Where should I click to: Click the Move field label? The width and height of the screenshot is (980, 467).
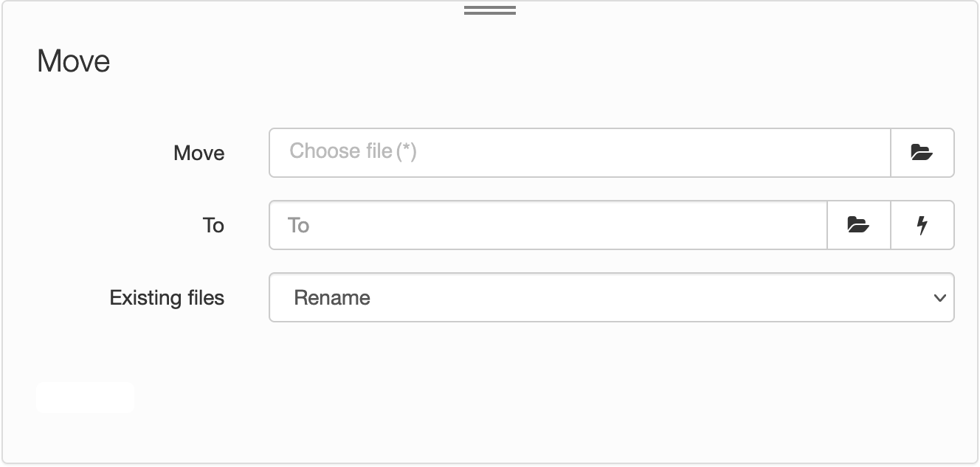coord(199,153)
